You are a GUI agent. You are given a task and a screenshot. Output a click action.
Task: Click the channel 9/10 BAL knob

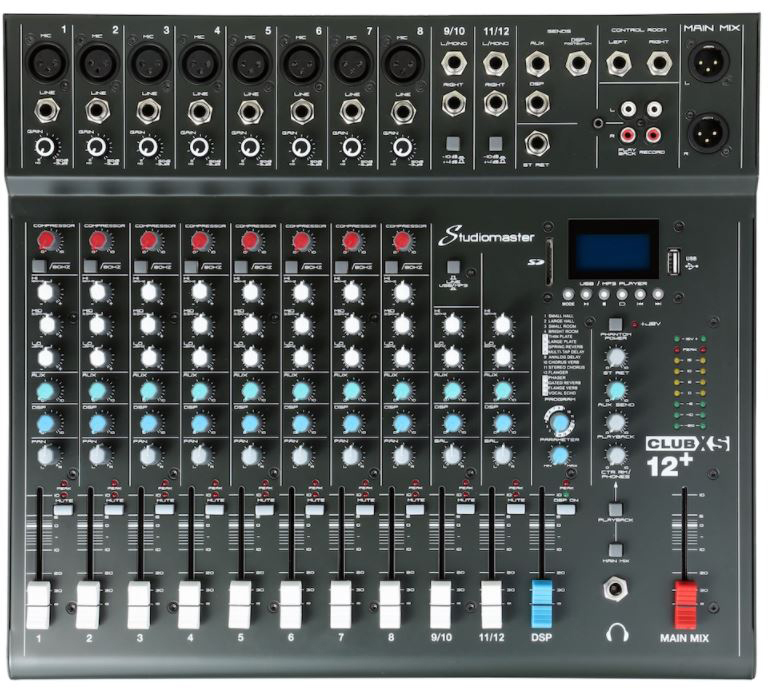point(453,456)
